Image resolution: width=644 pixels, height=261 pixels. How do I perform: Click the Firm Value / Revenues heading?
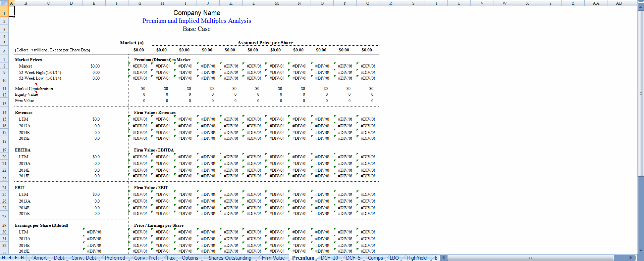(155, 113)
